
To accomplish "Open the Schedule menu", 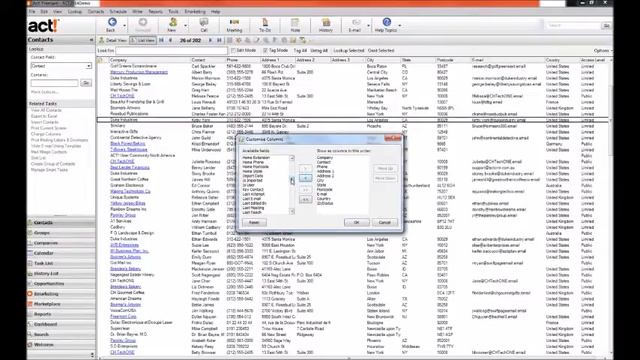I will 118,12.
